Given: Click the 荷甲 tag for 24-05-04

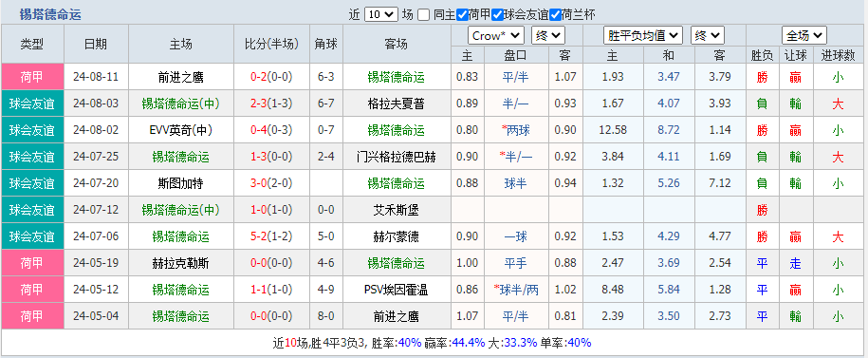Looking at the screenshot, I should pyautogui.click(x=32, y=316).
